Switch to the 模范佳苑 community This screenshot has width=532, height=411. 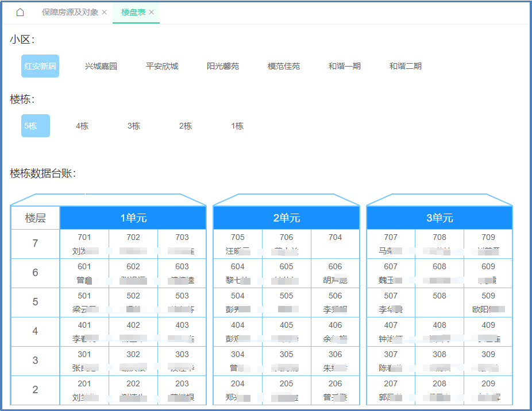pyautogui.click(x=284, y=66)
